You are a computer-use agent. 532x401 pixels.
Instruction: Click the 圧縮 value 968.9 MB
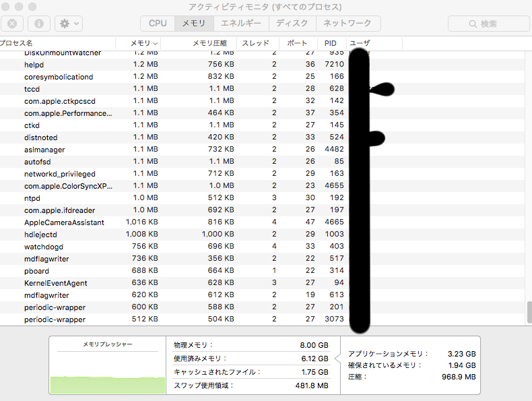459,377
